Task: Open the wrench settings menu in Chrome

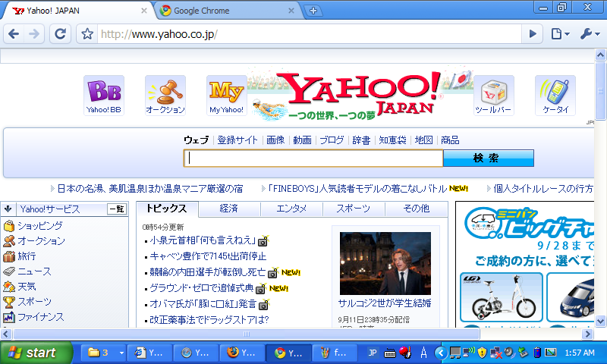Action: click(x=590, y=34)
